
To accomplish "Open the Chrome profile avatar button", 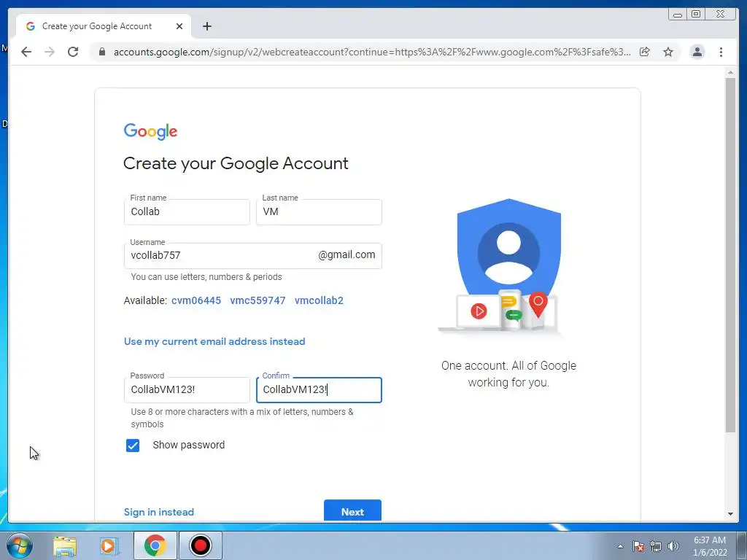I will pyautogui.click(x=697, y=52).
